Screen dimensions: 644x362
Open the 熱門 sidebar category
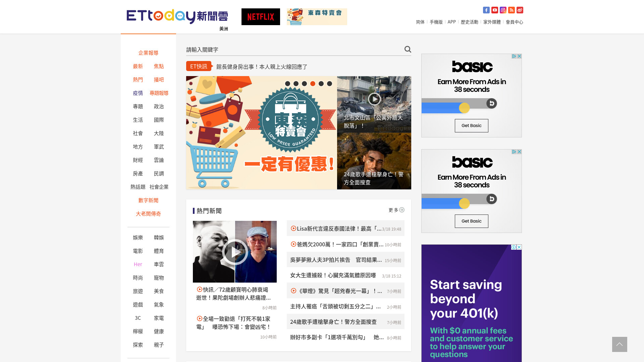click(138, 79)
